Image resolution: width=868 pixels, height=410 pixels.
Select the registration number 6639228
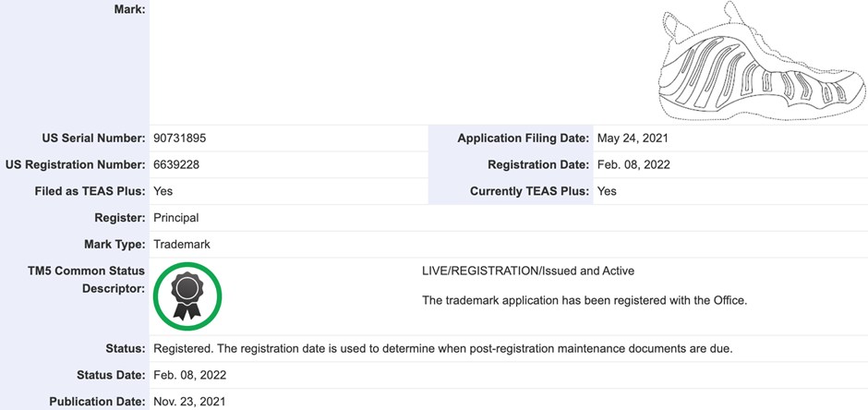[176, 165]
